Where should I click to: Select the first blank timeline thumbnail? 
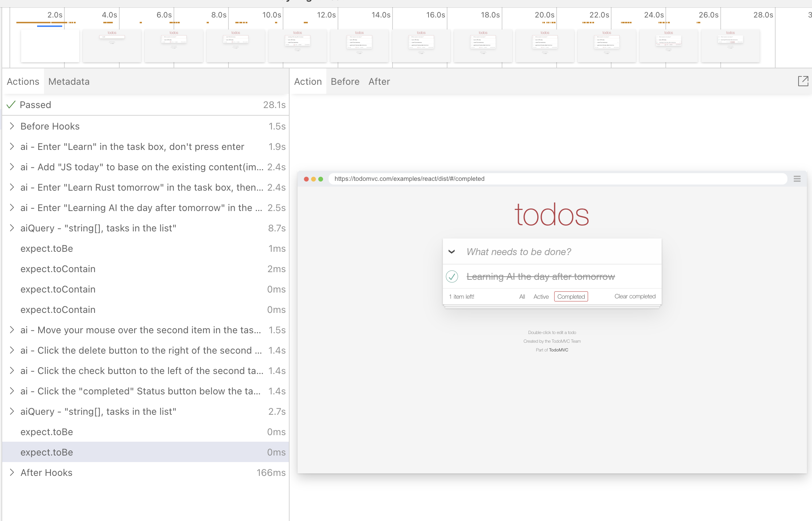pyautogui.click(x=50, y=46)
